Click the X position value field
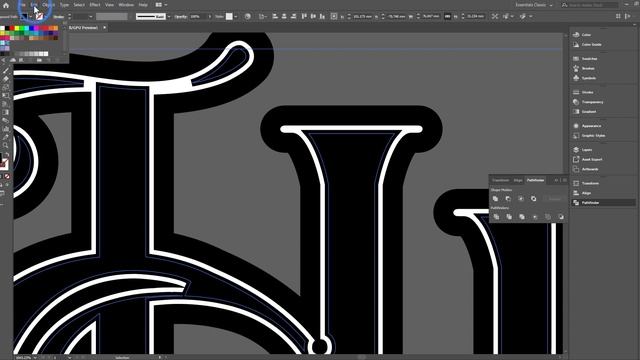Screen dimensions: 640x360 (x=362, y=17)
